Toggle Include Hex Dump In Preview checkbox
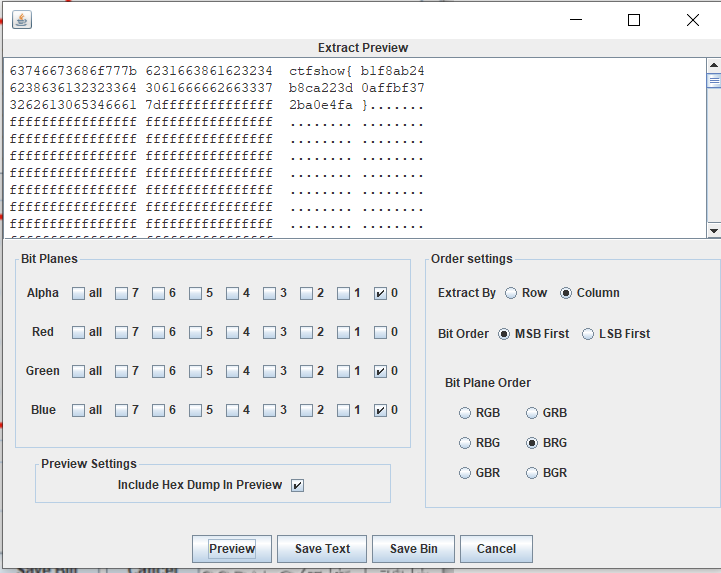 pos(297,485)
